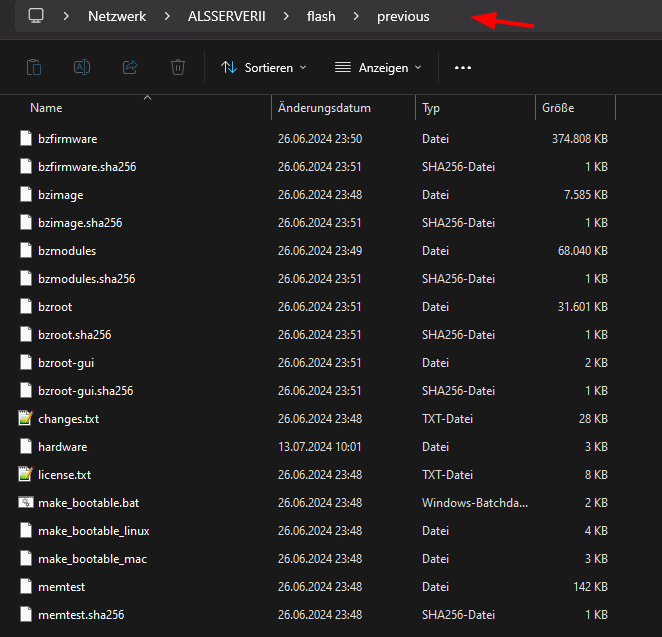Screen dimensions: 662x637
Task: Select the bzfirmware file
Action: (x=68, y=139)
